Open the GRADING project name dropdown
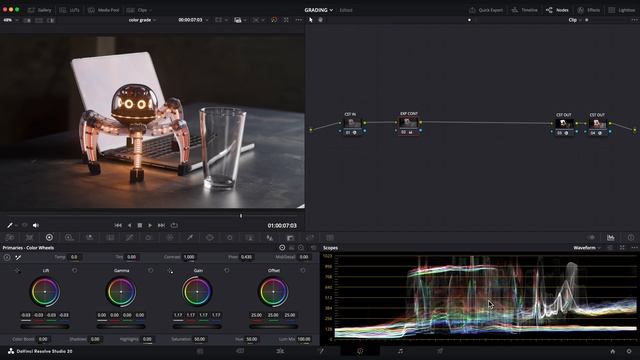 [318, 10]
